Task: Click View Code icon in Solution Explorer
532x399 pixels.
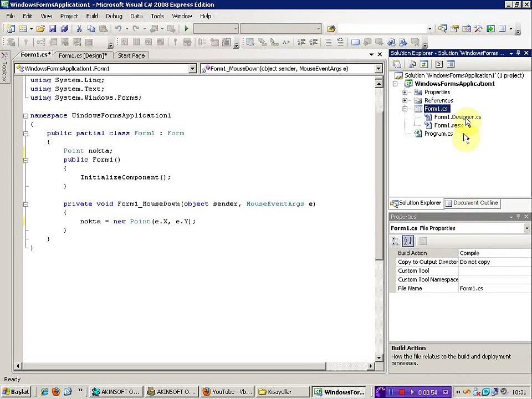Action: [439, 64]
